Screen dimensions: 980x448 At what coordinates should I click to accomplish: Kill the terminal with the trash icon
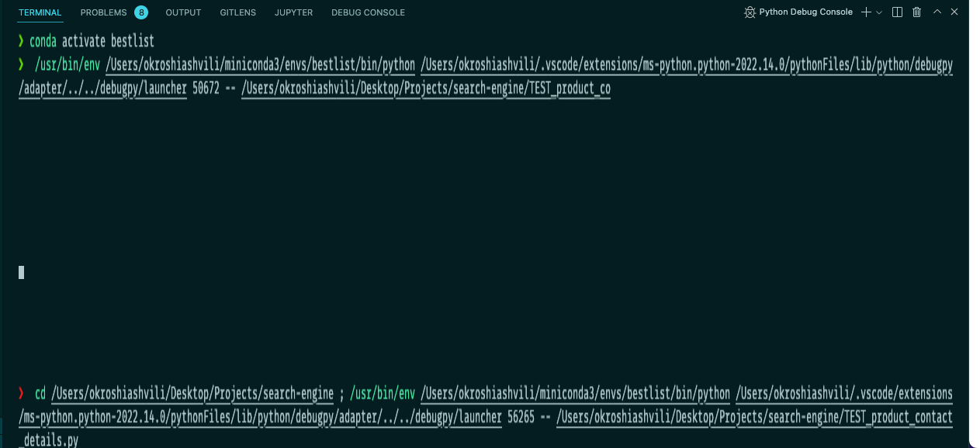coord(918,12)
